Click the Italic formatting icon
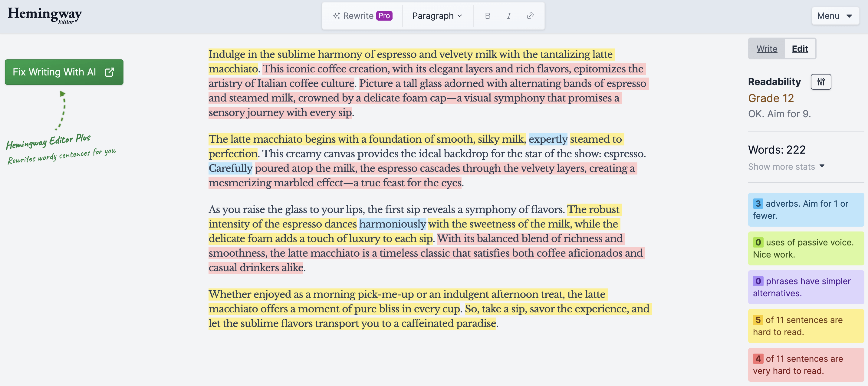868x386 pixels. tap(509, 16)
